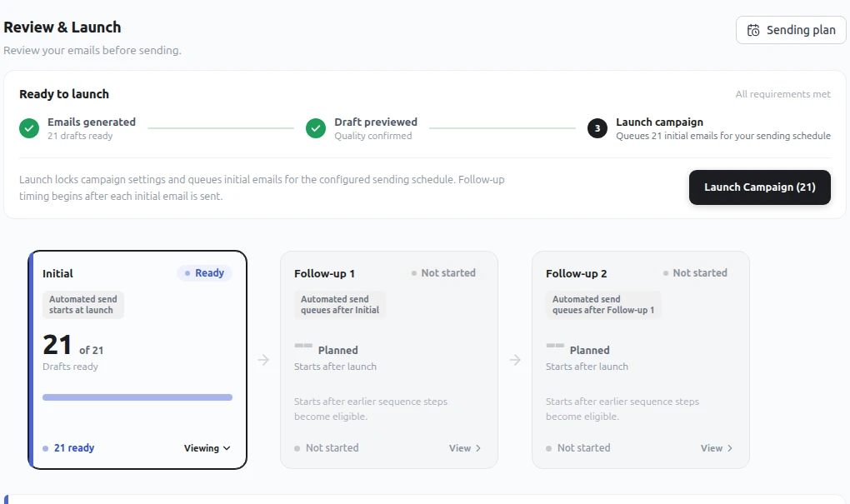Click the Ready status badge on Initial
Screen dimensions: 850x504
[x=204, y=273]
